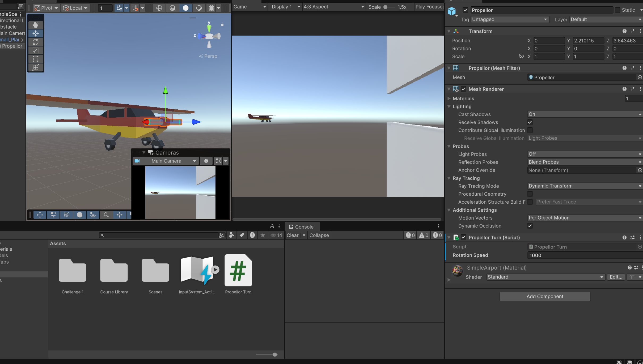Click the Propellor Turn script asset
Viewport: 643px width, 364px height.
[238, 274]
